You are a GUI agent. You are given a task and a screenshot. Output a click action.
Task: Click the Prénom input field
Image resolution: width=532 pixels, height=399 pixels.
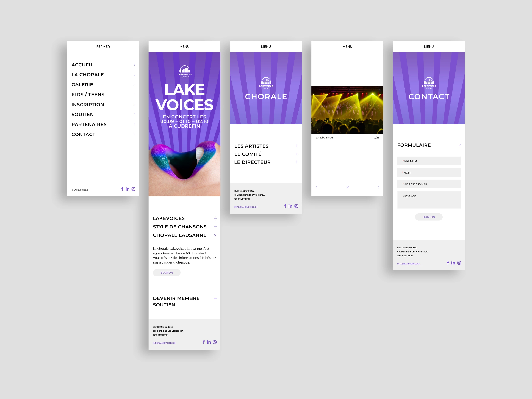(429, 161)
